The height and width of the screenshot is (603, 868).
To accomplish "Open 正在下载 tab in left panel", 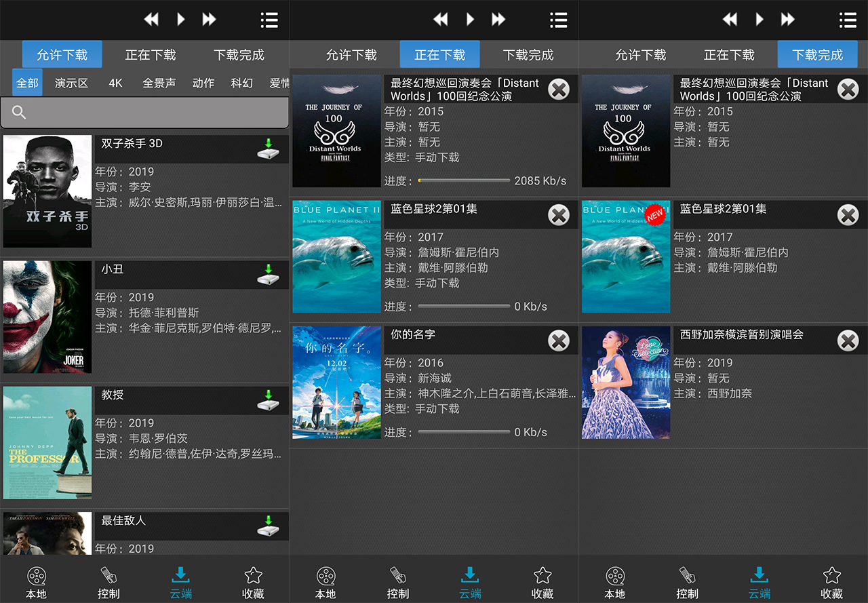I will (150, 55).
